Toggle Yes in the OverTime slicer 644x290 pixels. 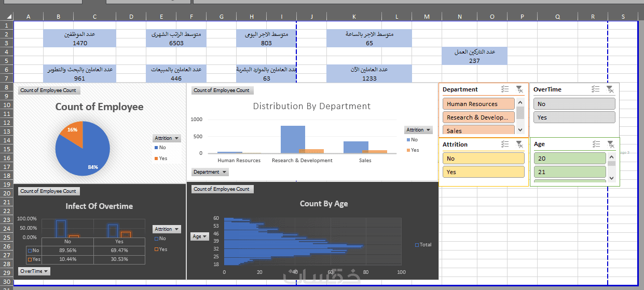click(574, 117)
